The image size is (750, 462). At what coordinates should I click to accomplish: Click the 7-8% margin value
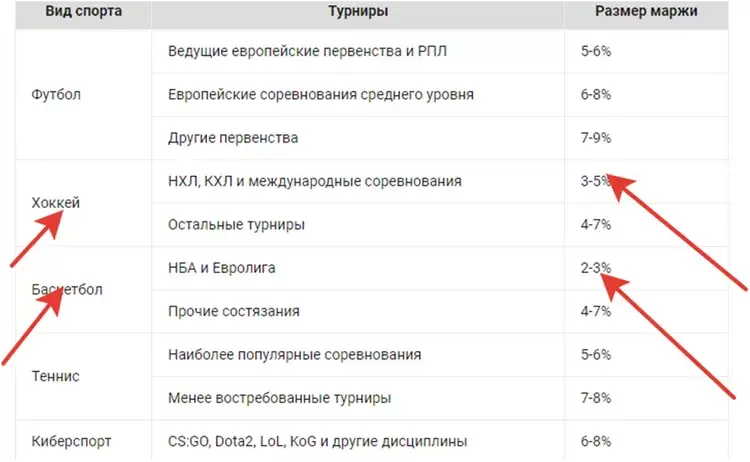[x=596, y=398]
